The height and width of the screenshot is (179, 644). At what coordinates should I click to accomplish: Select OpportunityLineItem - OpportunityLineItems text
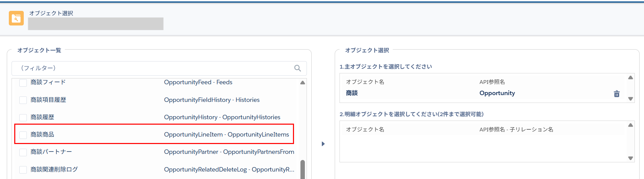pos(226,135)
